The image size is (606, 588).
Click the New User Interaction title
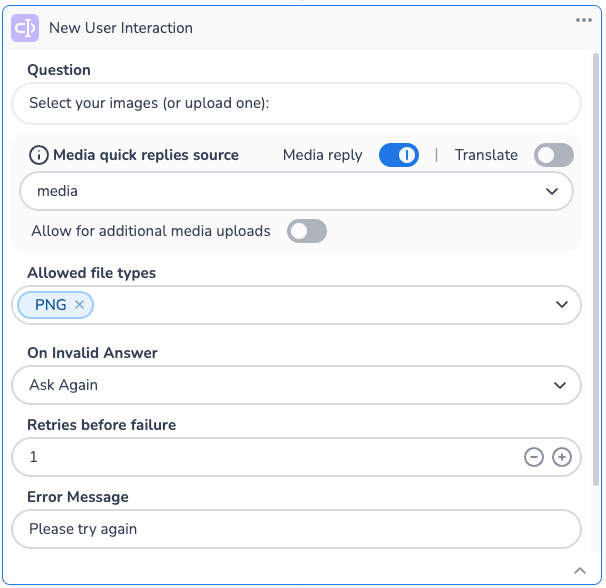coord(121,28)
